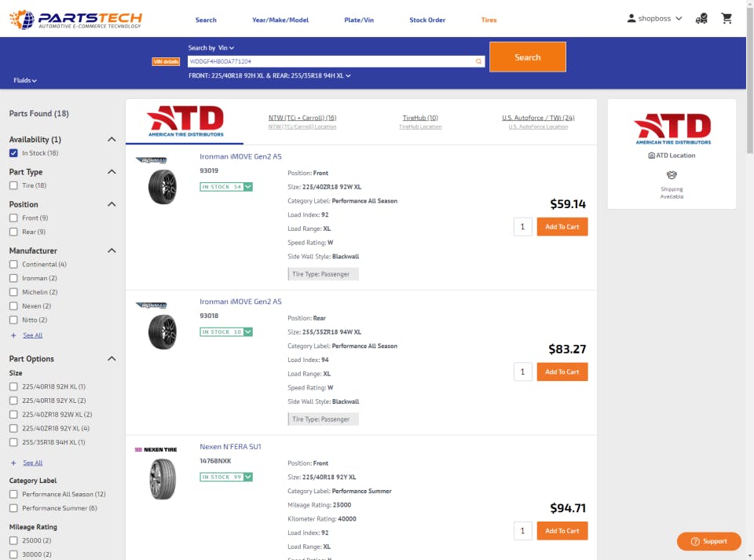Click the user profile icon

point(631,19)
